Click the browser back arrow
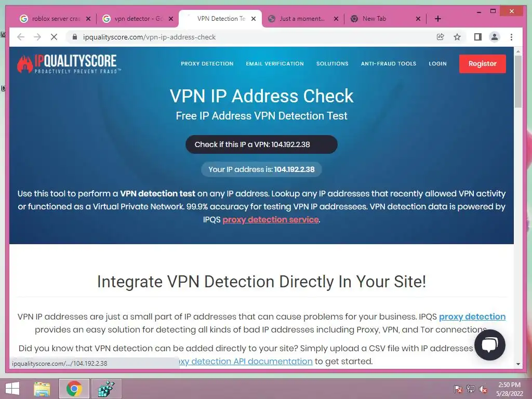Screen dimensions: 532x399 coord(21,37)
